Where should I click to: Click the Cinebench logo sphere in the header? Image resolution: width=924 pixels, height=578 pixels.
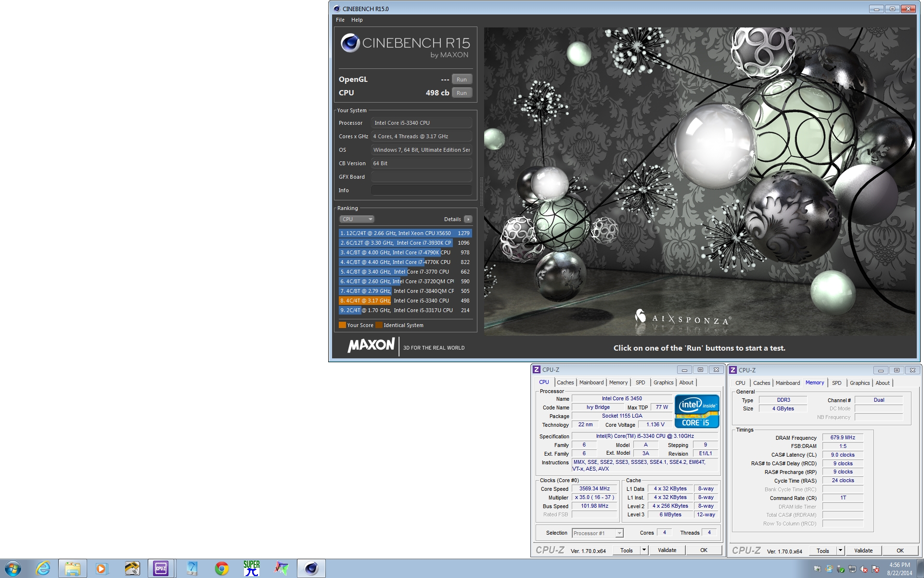point(350,43)
